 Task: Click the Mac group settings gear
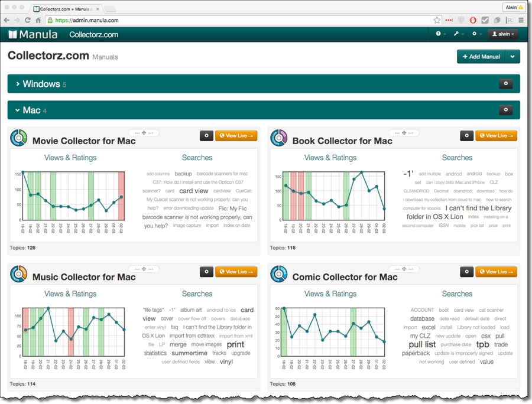click(505, 110)
